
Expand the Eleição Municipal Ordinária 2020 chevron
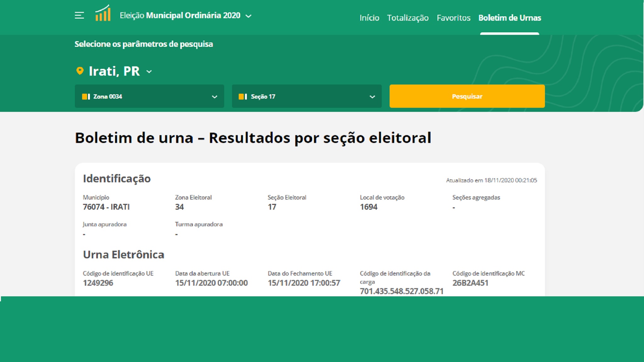click(248, 16)
